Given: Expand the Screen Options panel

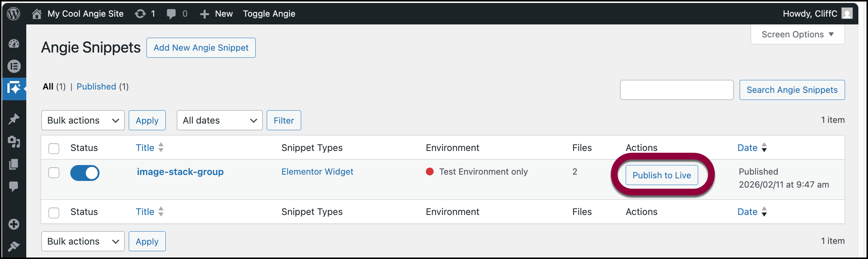Looking at the screenshot, I should [x=797, y=34].
